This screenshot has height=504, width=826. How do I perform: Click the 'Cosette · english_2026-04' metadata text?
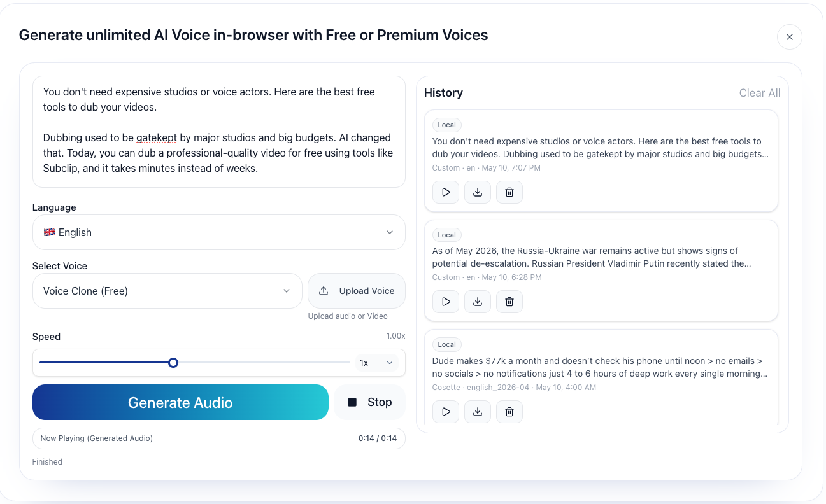coord(514,388)
